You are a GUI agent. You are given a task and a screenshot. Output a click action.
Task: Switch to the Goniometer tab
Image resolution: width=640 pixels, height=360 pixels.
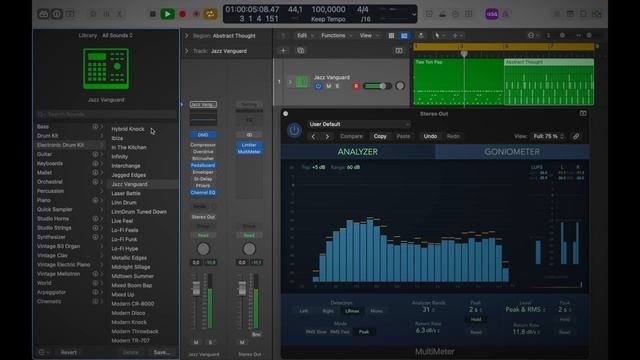512,152
